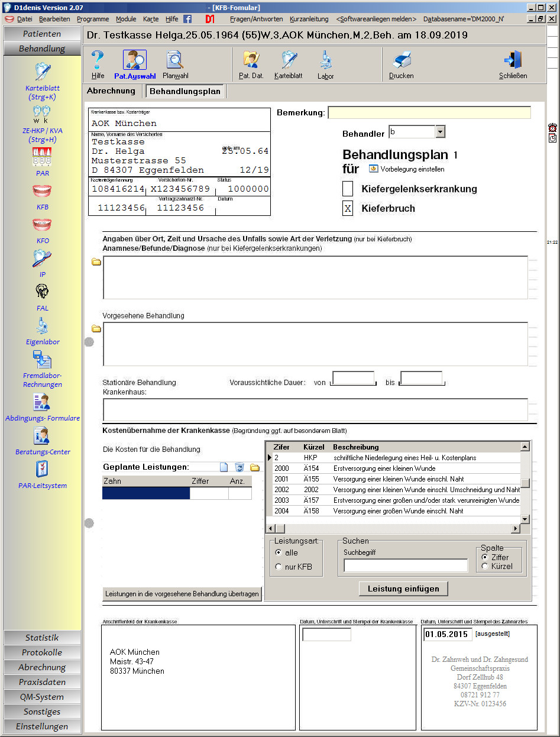
Task: Open the PAR-Leitsystem icon
Action: 42,469
